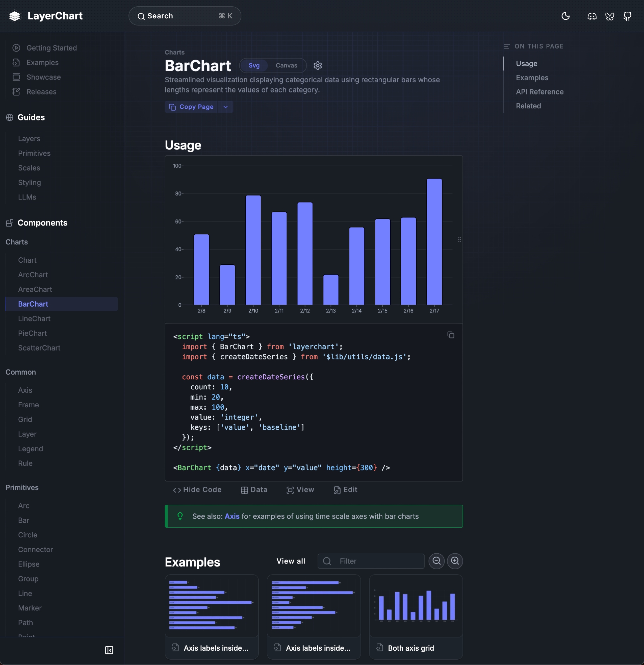Image resolution: width=644 pixels, height=665 pixels.
Task: Copy the code snippet to clipboard
Action: coord(451,335)
